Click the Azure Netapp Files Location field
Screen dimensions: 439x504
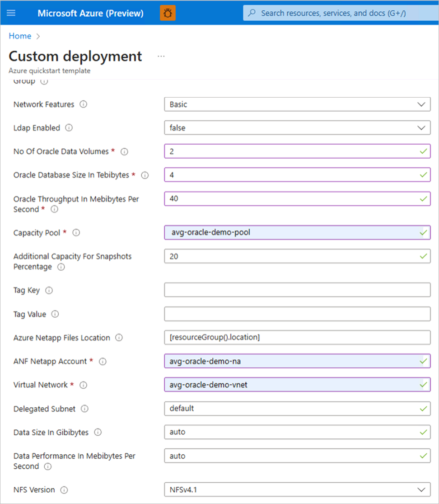click(297, 337)
